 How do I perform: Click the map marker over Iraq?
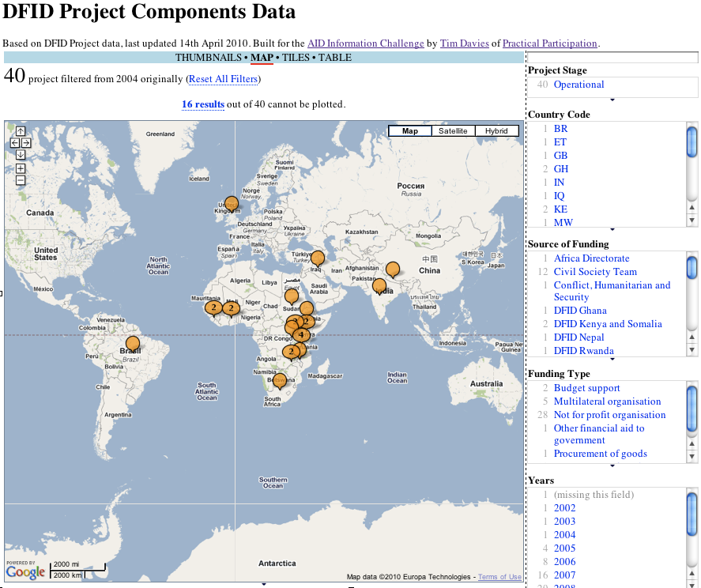pyautogui.click(x=317, y=258)
